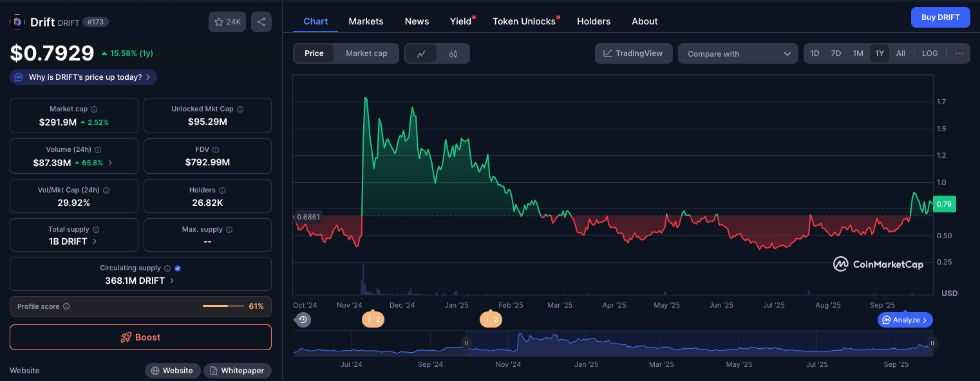Image resolution: width=980 pixels, height=381 pixels.
Task: Expand Total supply 1B DRIFT chevron
Action: pos(95,241)
